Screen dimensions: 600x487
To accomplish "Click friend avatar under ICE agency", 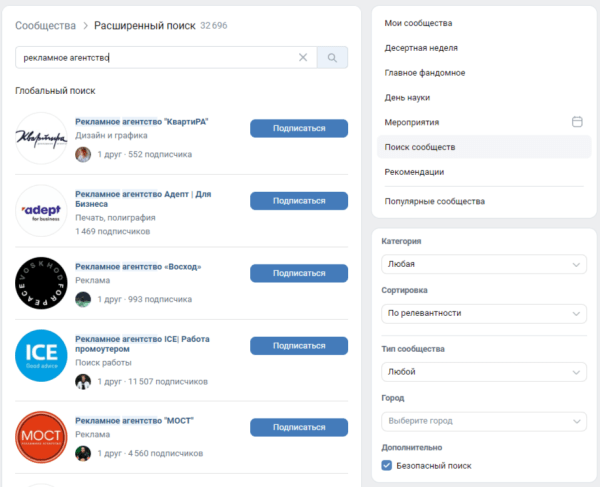I will pyautogui.click(x=83, y=381).
